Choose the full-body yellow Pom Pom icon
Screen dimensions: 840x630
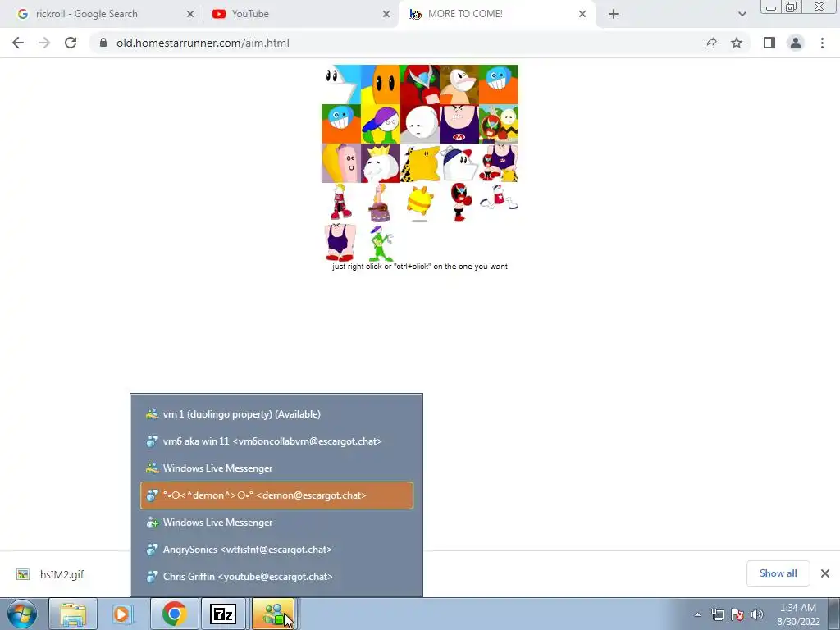(420, 203)
